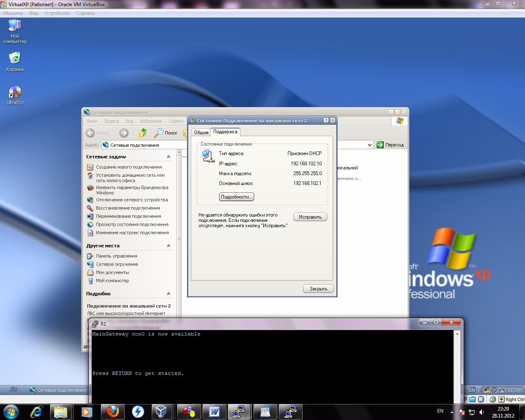The image size is (525, 420).
Task: Click the IP address value 192.168.102.10
Action: (x=306, y=164)
